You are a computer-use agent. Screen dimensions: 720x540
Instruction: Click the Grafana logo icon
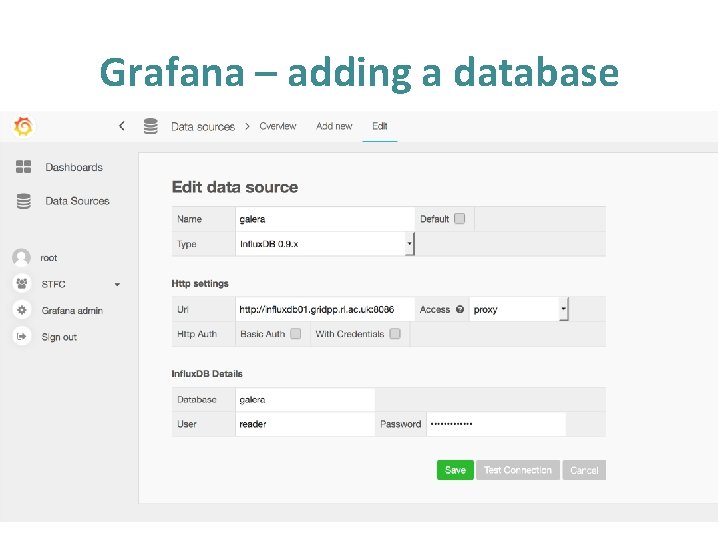pos(23,126)
